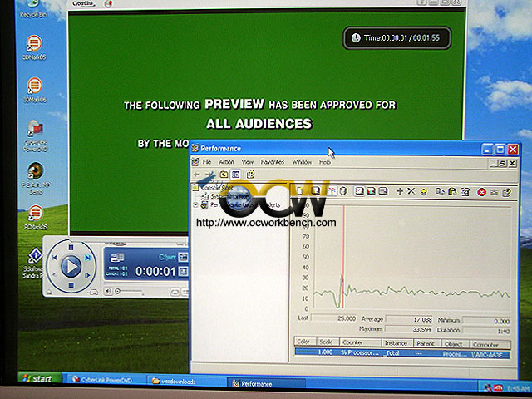Click PowerDVD volume slider knob
Viewport: 532px width, 399px height.
coord(118,292)
